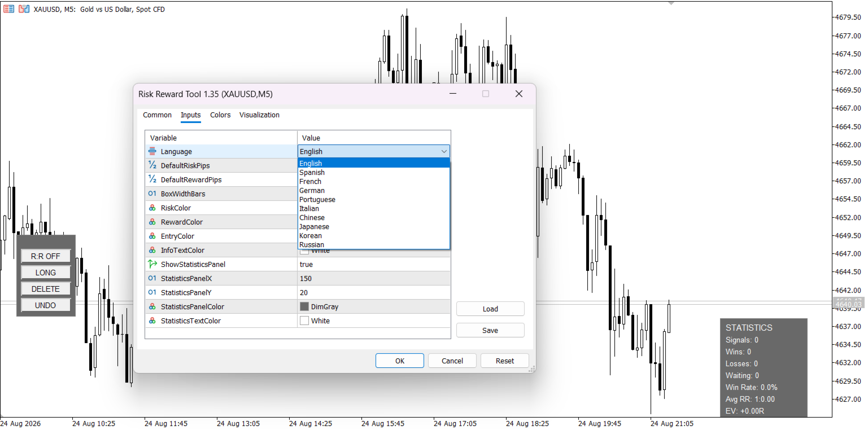Click the Cancel button
Image resolution: width=868 pixels, height=430 pixels.
pyautogui.click(x=452, y=361)
